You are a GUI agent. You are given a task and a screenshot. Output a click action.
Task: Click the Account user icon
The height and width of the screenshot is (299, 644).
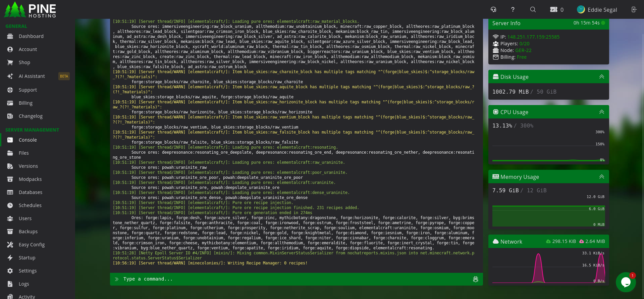[x=10, y=49]
